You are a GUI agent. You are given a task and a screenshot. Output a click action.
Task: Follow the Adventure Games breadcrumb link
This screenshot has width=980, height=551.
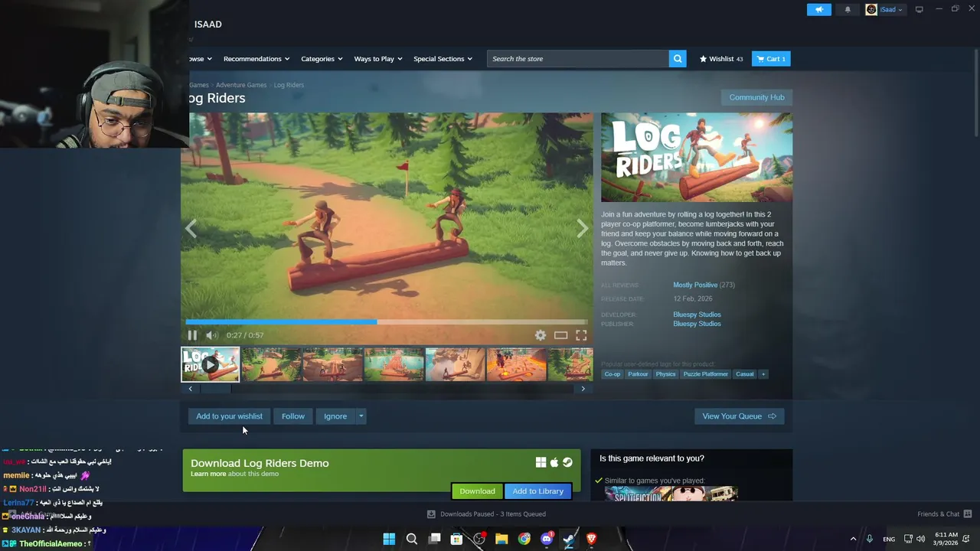point(241,85)
